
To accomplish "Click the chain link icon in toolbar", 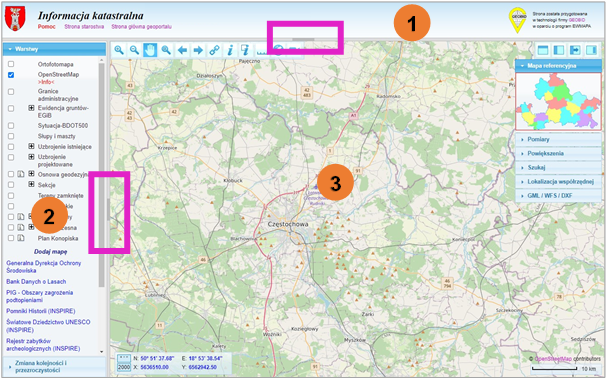I will click(214, 50).
